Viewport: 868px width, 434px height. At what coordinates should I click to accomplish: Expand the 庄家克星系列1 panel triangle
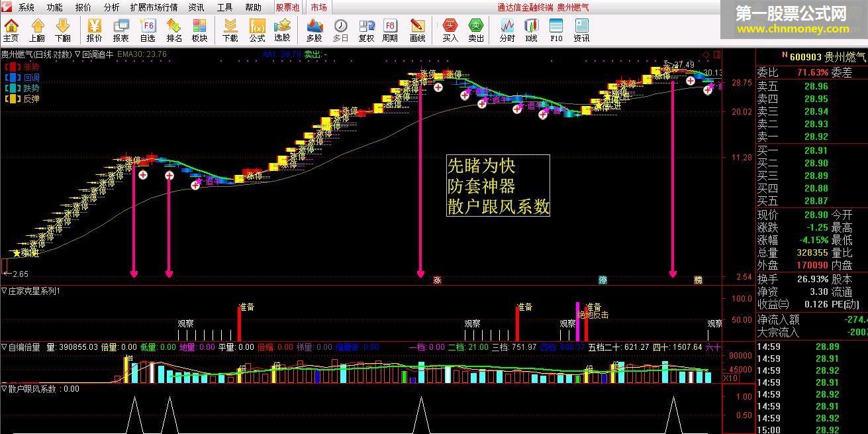[4, 291]
